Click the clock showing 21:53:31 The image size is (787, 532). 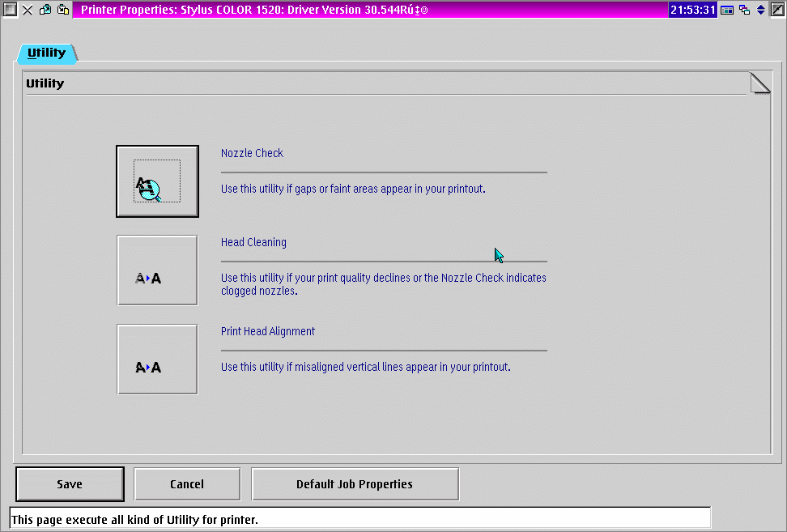coord(692,10)
